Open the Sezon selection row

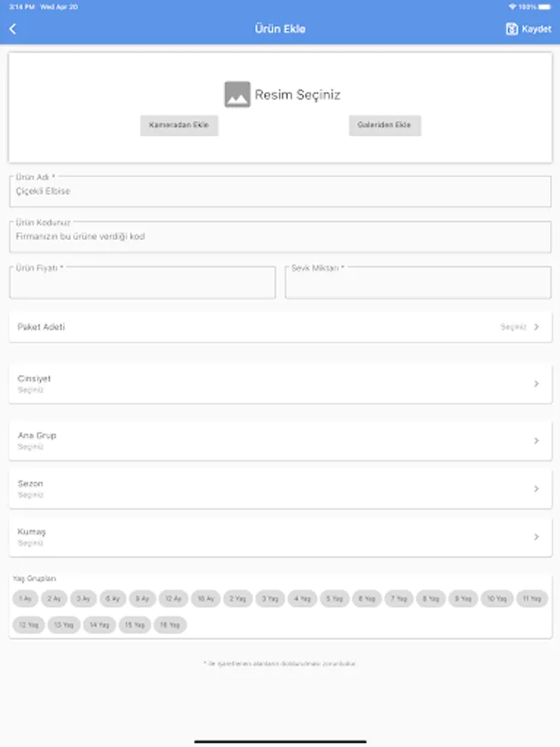280,489
